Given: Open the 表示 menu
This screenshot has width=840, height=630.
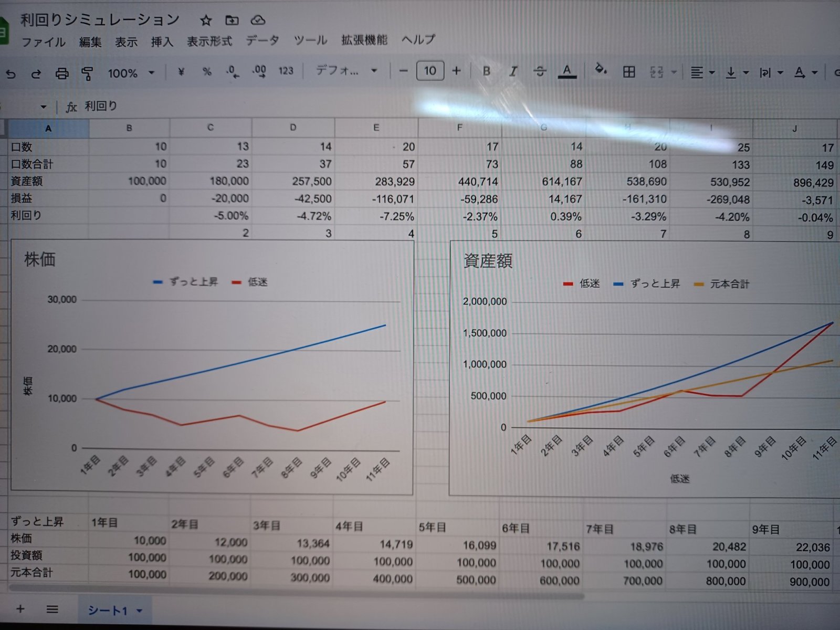Looking at the screenshot, I should (x=127, y=42).
